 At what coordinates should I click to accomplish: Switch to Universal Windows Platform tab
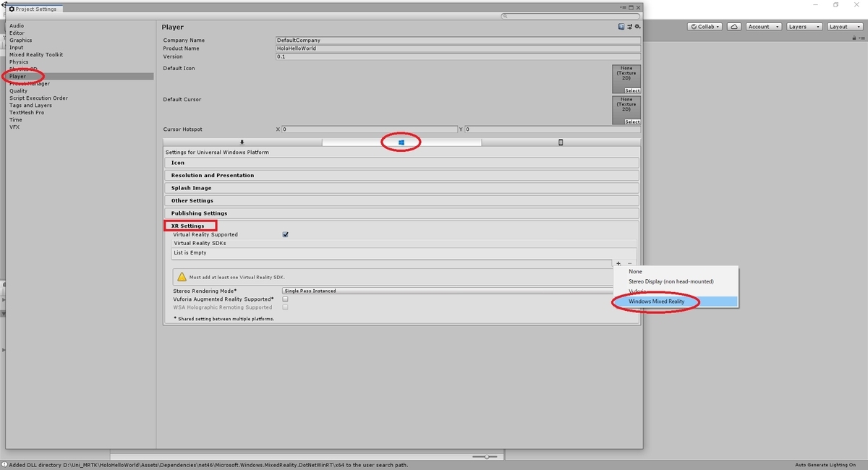coord(401,142)
